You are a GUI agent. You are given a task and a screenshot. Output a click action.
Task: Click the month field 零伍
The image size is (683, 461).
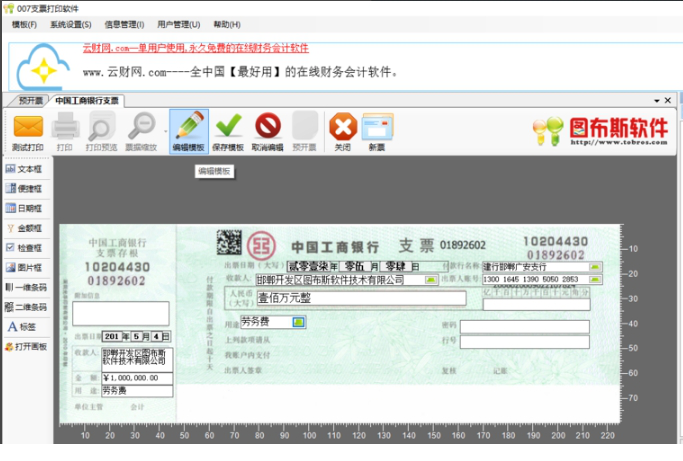click(x=354, y=266)
